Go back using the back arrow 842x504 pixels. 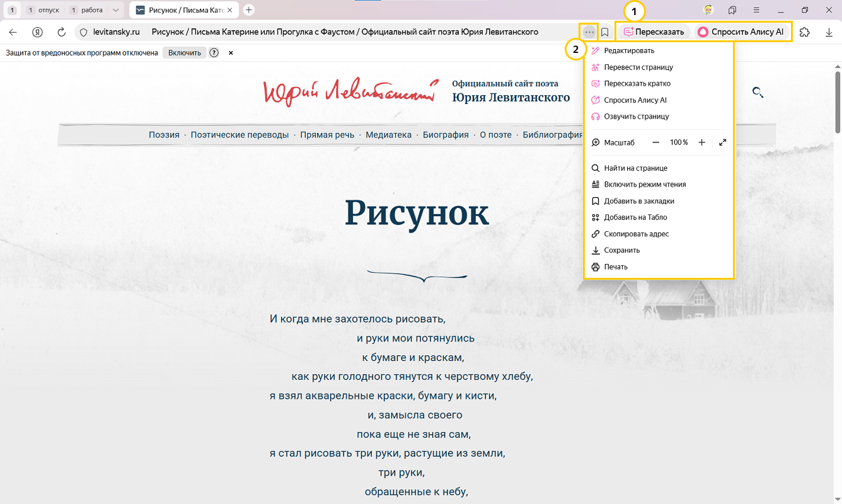[13, 32]
